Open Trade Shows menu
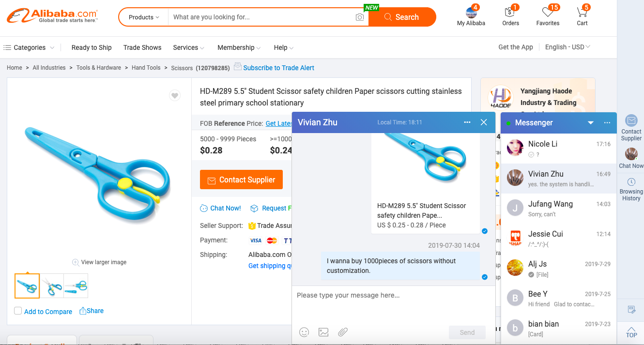Image resolution: width=644 pixels, height=345 pixels. coord(142,47)
